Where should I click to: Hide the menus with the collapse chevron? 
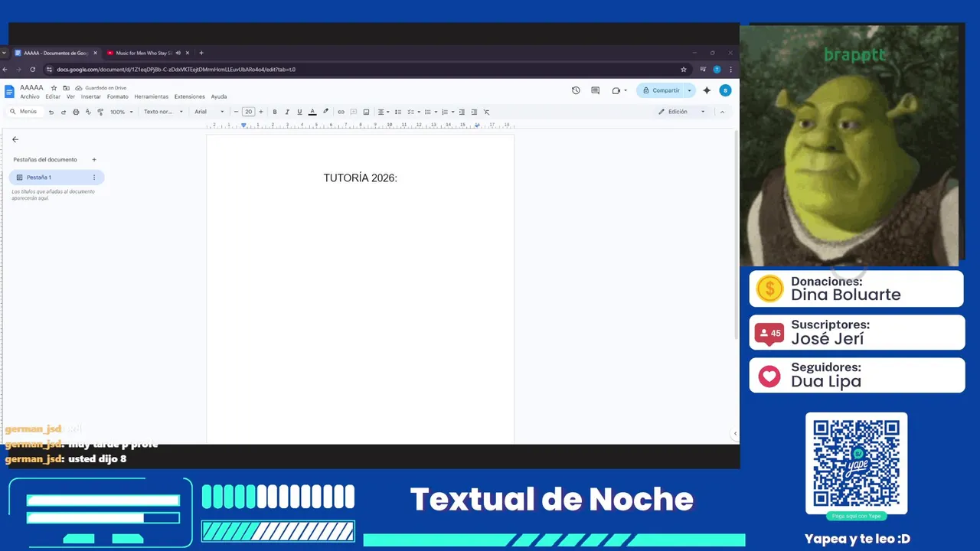click(722, 112)
